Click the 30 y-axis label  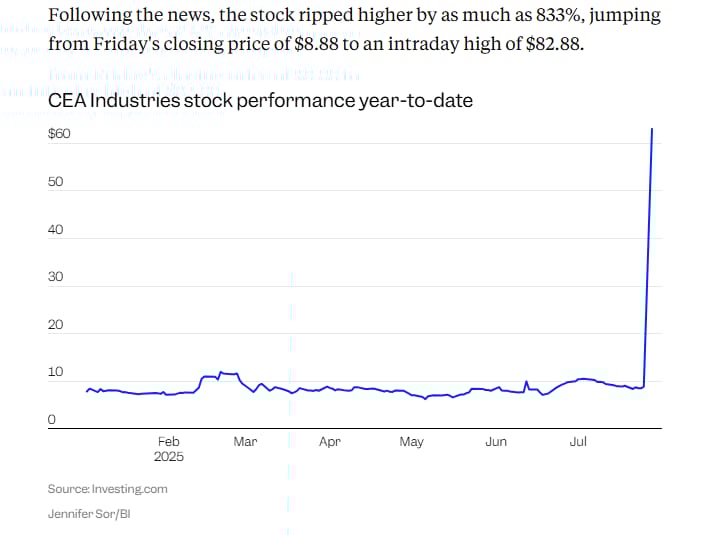click(55, 277)
